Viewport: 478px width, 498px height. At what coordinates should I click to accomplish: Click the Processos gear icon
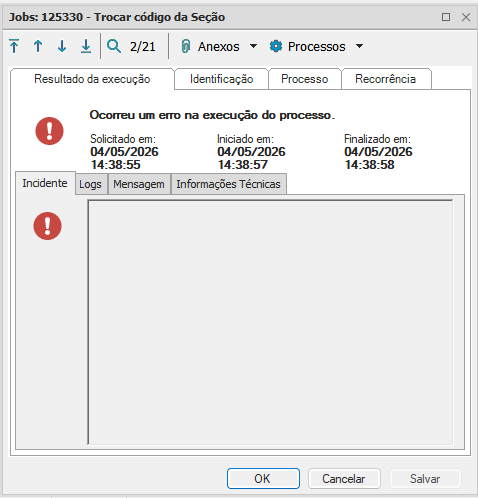pyautogui.click(x=276, y=46)
